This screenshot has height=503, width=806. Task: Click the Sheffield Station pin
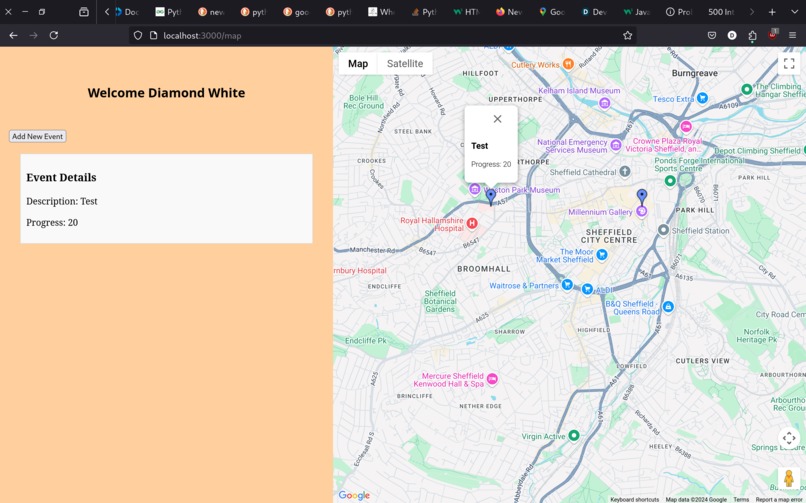click(663, 230)
